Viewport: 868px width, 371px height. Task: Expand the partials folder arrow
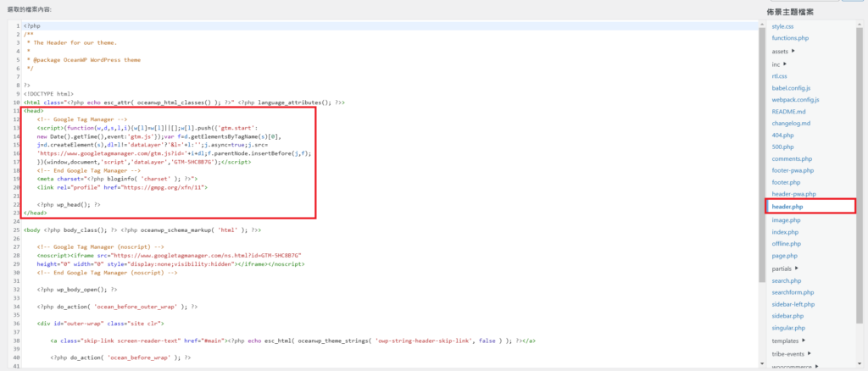coord(797,269)
